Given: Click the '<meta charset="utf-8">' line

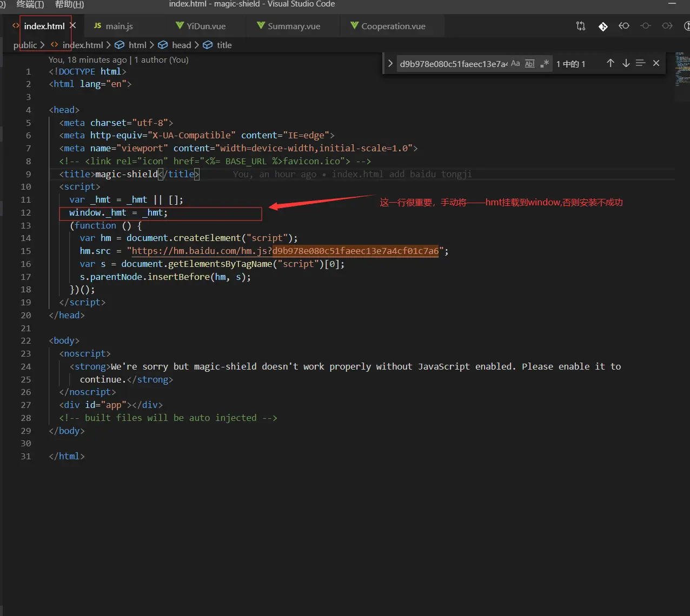Looking at the screenshot, I should (116, 123).
